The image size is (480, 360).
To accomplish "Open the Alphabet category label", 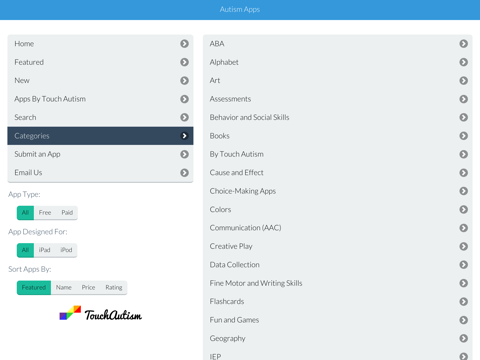I will pos(224,62).
